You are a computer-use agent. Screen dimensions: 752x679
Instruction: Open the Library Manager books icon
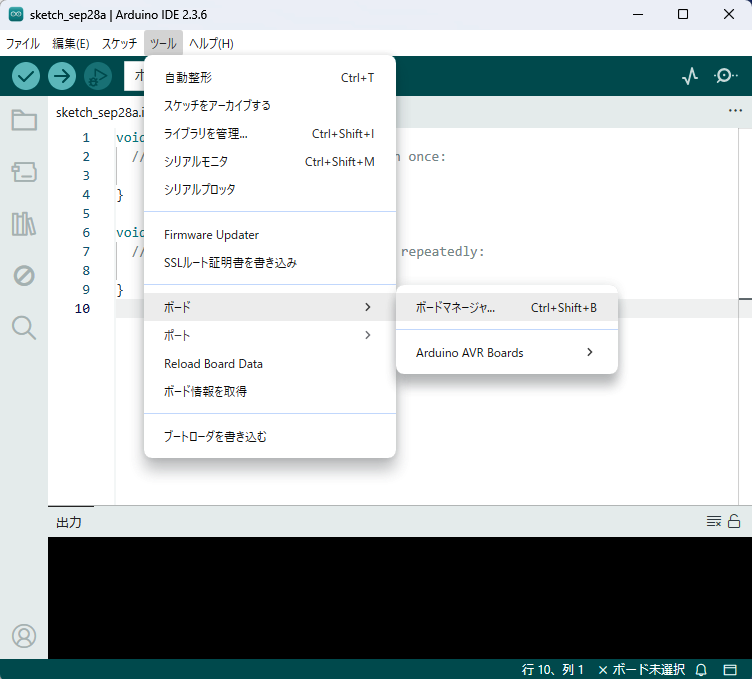(24, 224)
